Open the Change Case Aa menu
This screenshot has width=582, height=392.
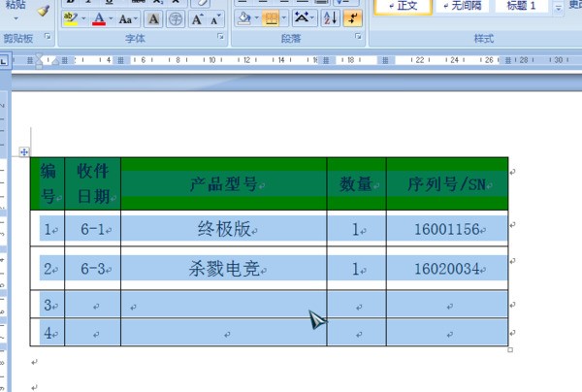click(128, 19)
